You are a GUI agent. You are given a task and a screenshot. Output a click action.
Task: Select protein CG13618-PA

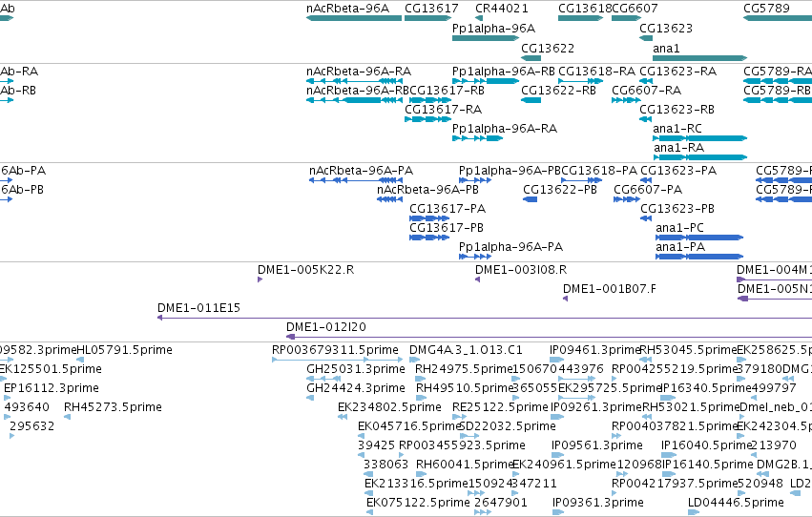(x=581, y=180)
